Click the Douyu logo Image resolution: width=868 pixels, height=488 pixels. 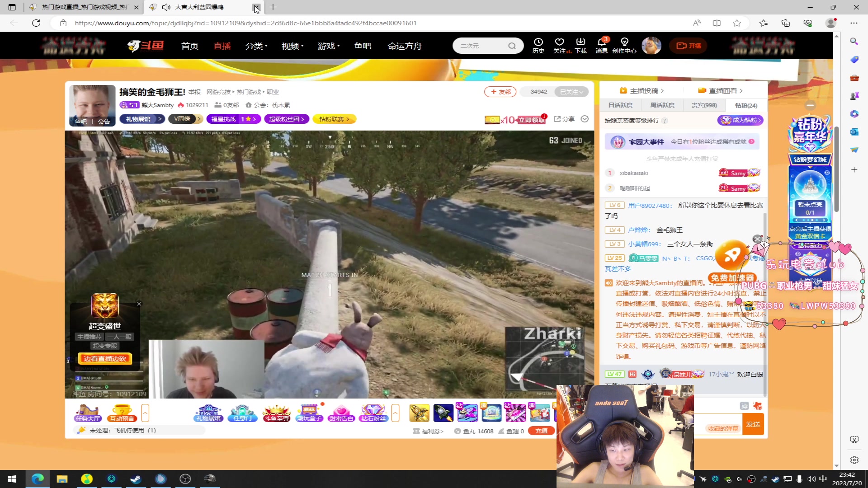click(146, 46)
